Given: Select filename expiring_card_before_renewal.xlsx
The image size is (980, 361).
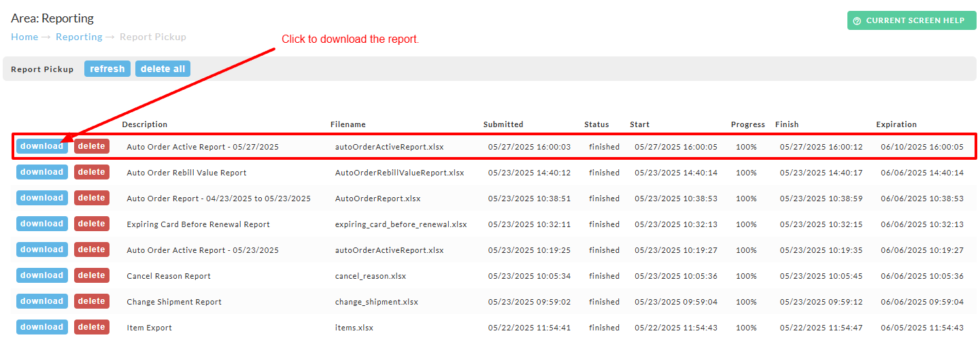Looking at the screenshot, I should [401, 224].
